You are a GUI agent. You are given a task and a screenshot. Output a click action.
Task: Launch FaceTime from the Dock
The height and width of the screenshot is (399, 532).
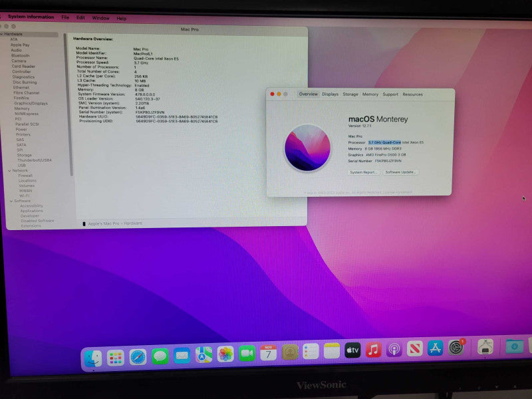point(247,354)
